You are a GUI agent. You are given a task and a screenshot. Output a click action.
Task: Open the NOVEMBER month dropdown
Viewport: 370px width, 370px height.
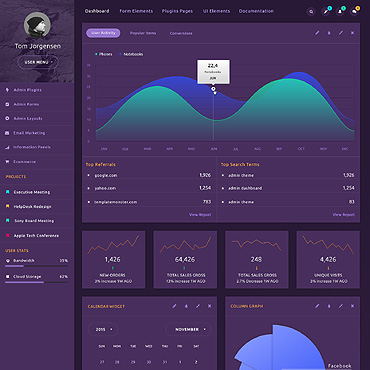coord(188,329)
